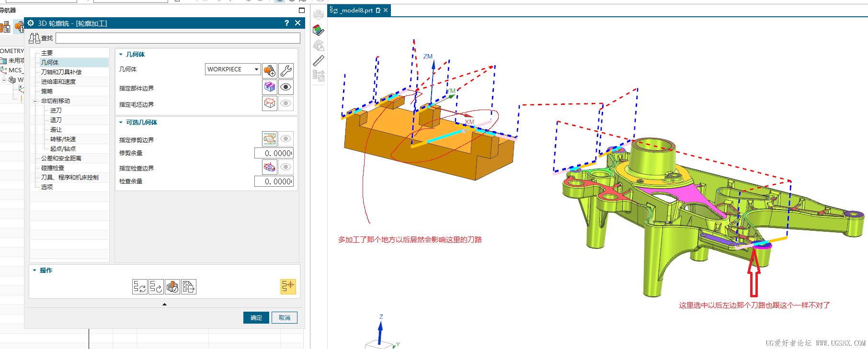Click the ruler measure icon in sidebar
The width and height of the screenshot is (868, 349).
point(319,61)
